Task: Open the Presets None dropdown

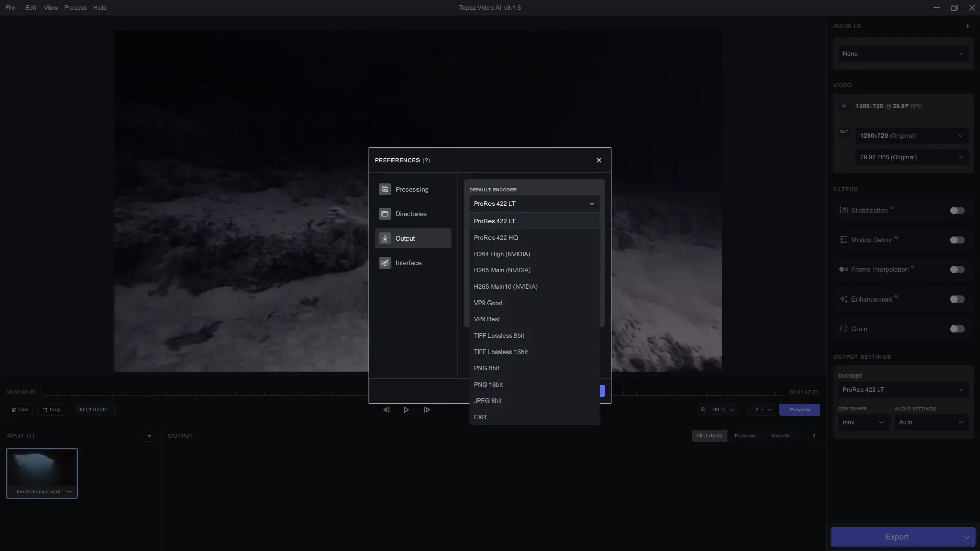Action: pos(902,54)
